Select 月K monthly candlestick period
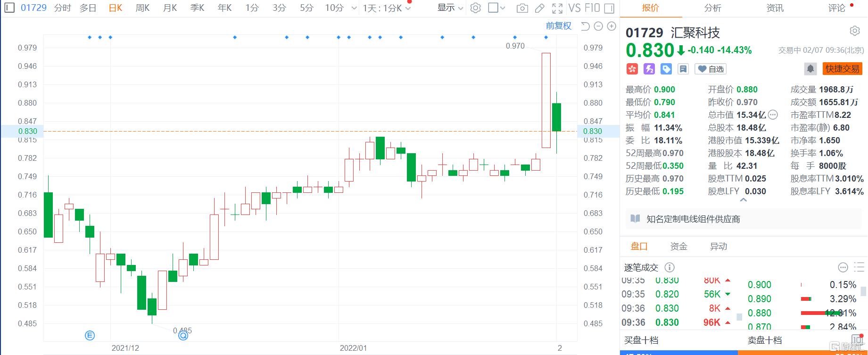The image size is (868, 355). 170,8
